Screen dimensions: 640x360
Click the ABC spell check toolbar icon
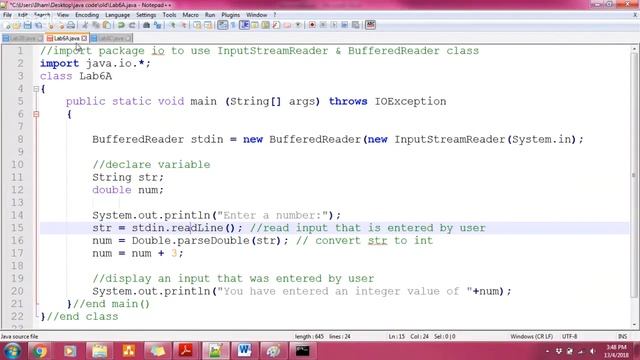(x=370, y=25)
